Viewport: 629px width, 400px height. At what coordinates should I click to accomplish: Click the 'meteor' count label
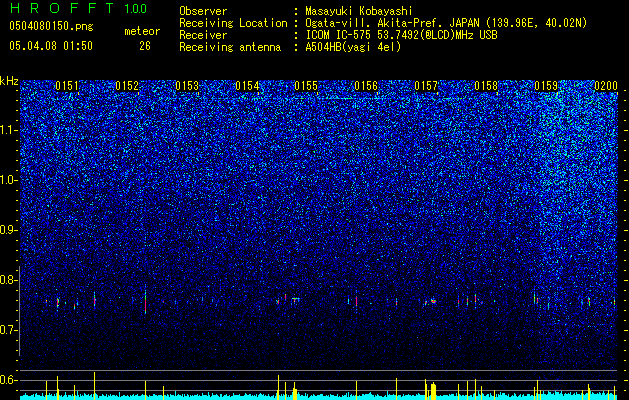tap(142, 31)
